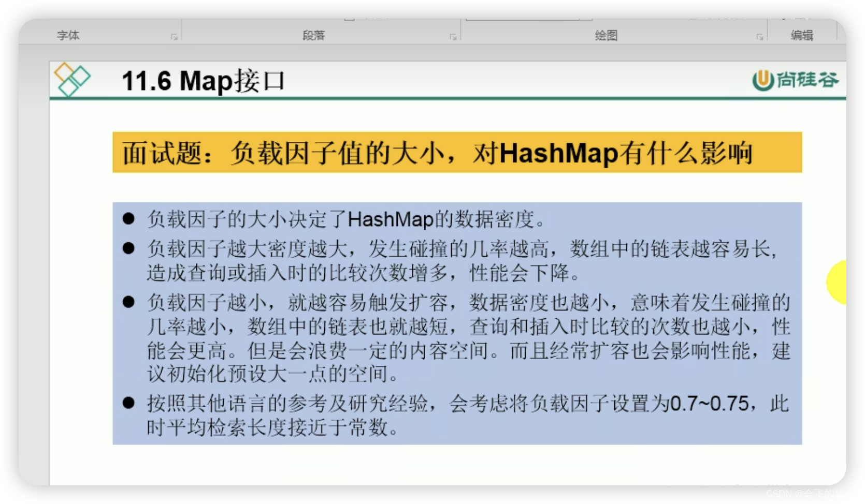Click the 段落 ribbon group label
865x504 pixels.
[313, 35]
